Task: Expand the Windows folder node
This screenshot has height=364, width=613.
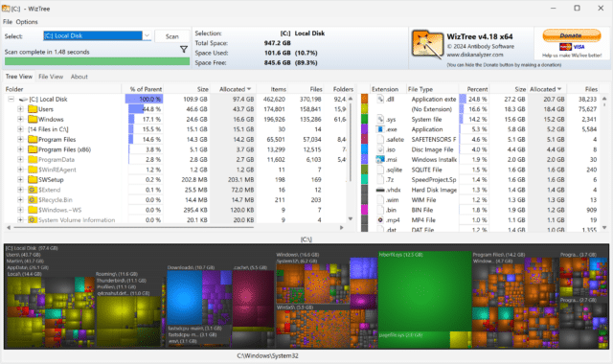Action: click(20, 119)
